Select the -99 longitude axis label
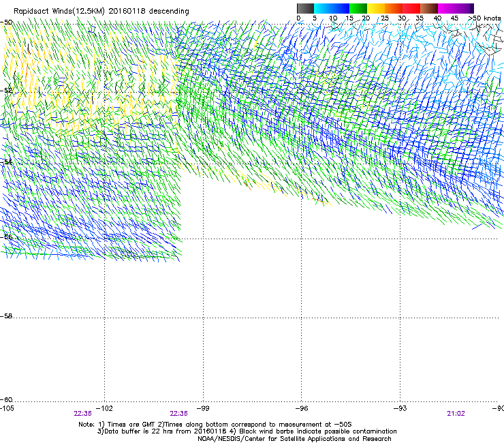 click(203, 408)
